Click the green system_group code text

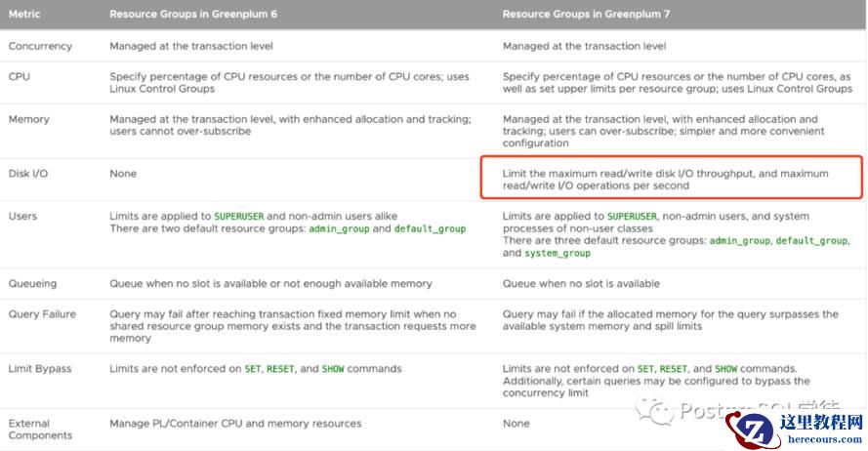[558, 253]
